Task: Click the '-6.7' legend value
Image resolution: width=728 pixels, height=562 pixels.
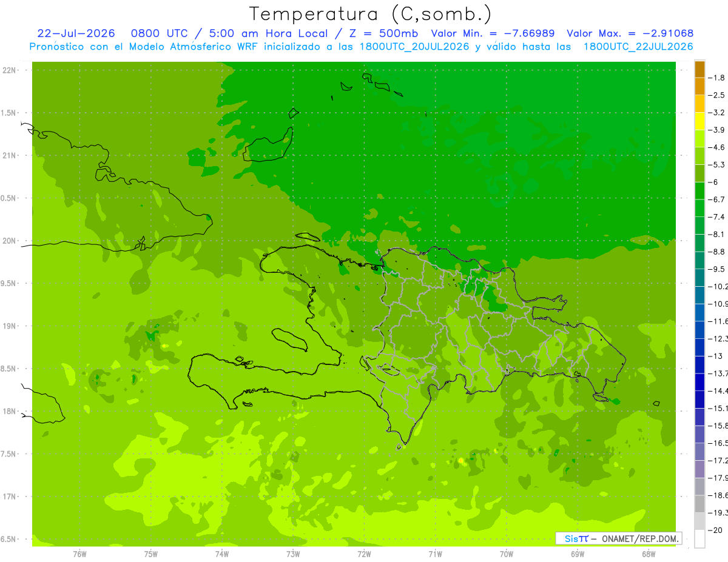Action: point(717,199)
